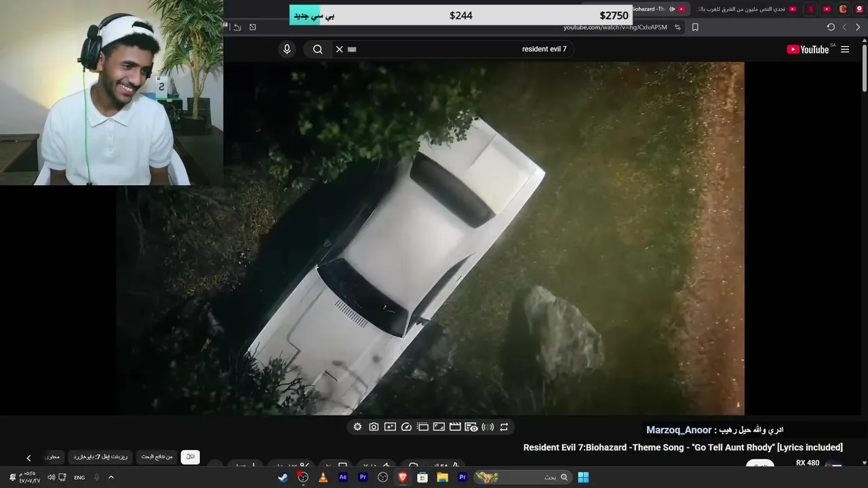The width and height of the screenshot is (868, 488).
Task: Click the resize video rectangle icon
Action: click(439, 427)
